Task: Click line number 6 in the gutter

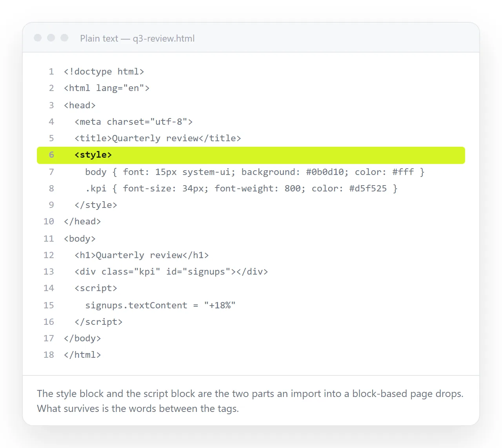Action: (x=51, y=155)
